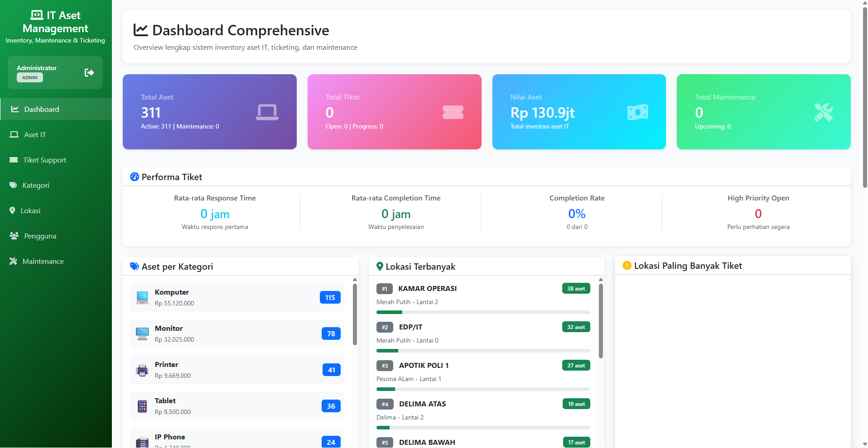868x448 pixels.
Task: Go to Tiket Support in sidebar
Action: pos(44,160)
